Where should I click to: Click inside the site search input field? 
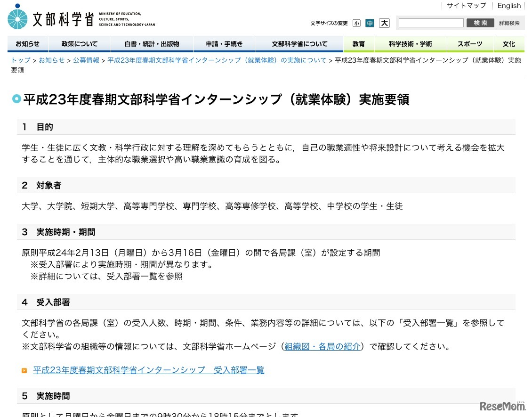point(430,22)
